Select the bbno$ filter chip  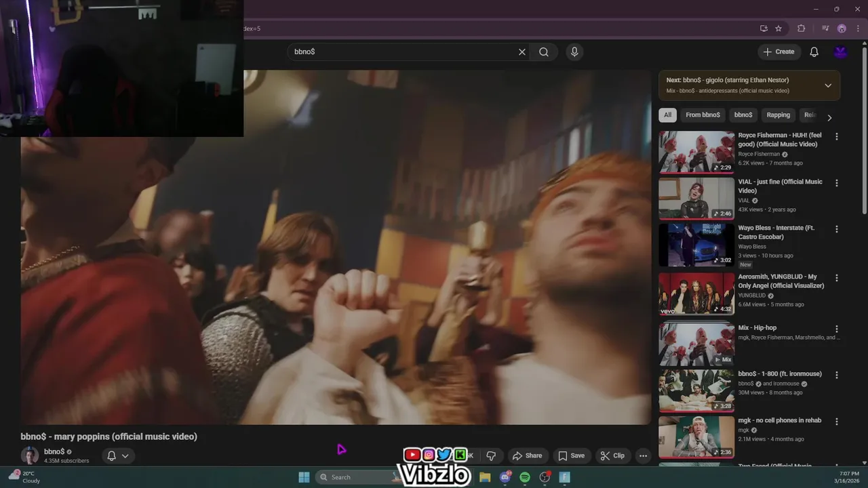[x=743, y=115]
